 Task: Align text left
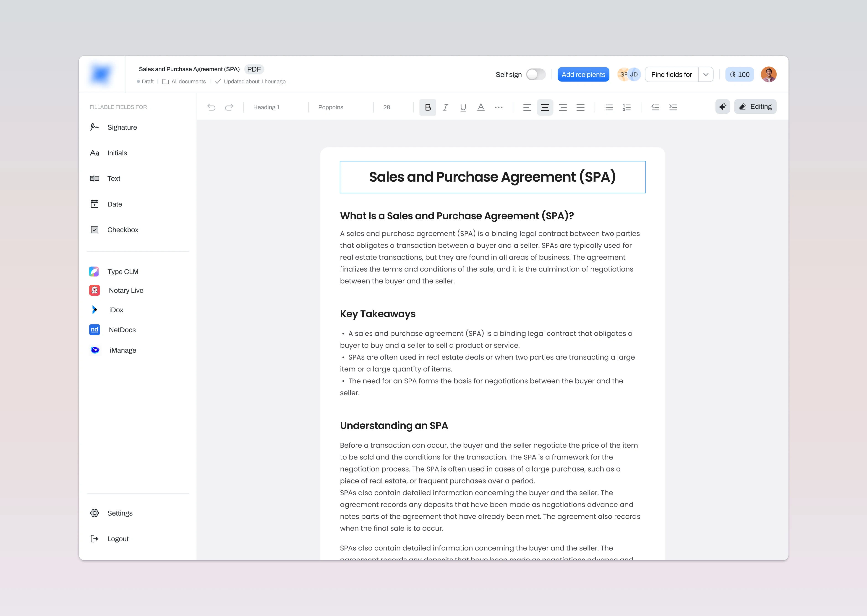tap(527, 107)
